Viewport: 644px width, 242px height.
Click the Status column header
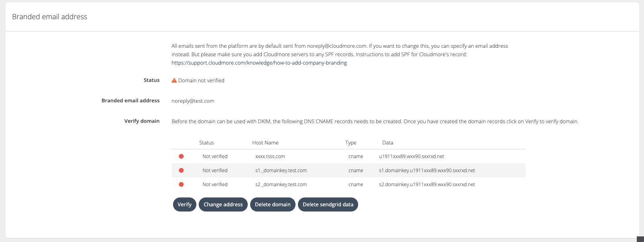click(x=206, y=143)
